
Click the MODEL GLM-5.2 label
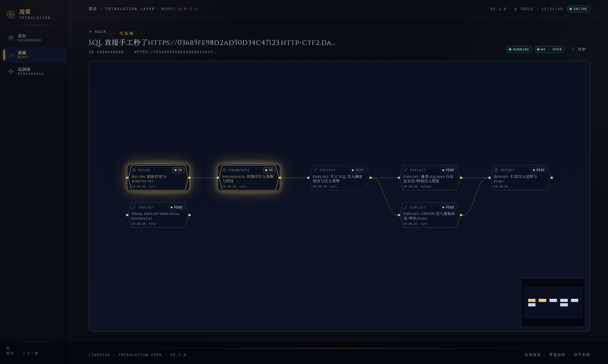coord(180,9)
